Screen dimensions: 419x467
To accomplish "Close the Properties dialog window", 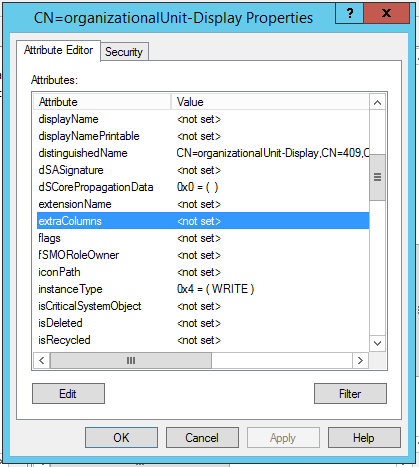I will (x=386, y=13).
